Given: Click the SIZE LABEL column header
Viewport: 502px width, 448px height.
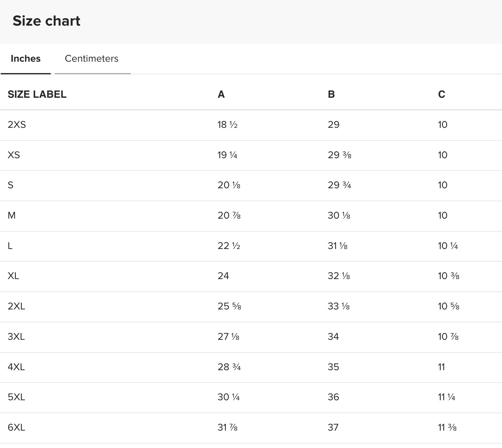Looking at the screenshot, I should 37,94.
